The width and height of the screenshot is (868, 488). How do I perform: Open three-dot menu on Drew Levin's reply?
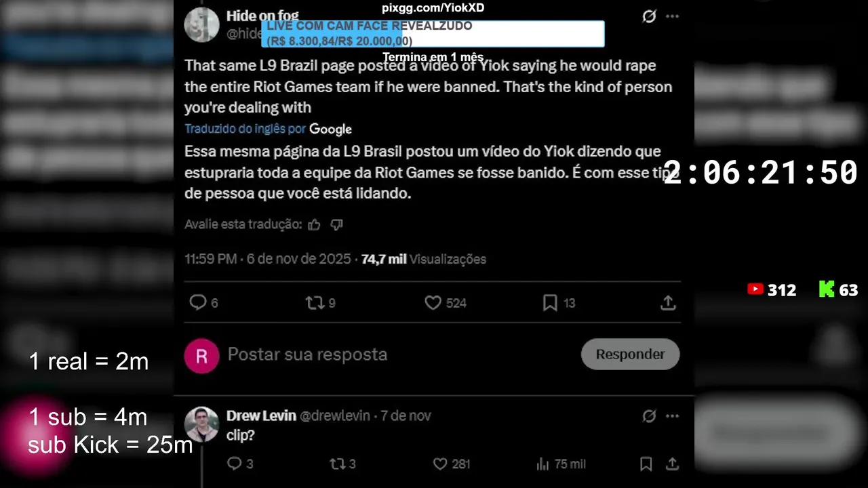click(x=672, y=415)
